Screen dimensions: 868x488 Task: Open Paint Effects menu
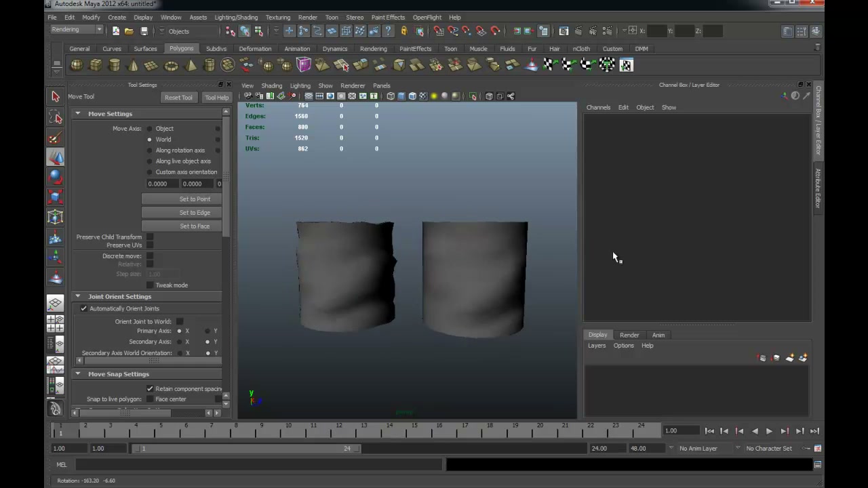pos(388,18)
